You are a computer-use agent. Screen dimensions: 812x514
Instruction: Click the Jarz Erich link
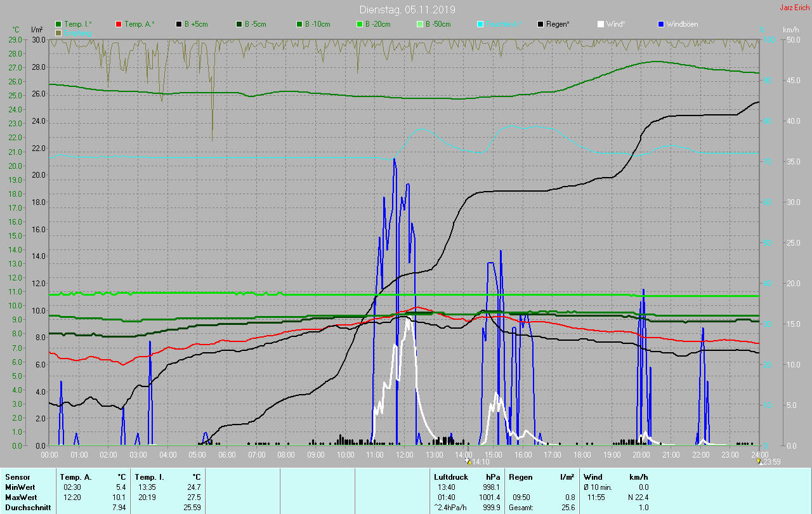click(x=794, y=8)
